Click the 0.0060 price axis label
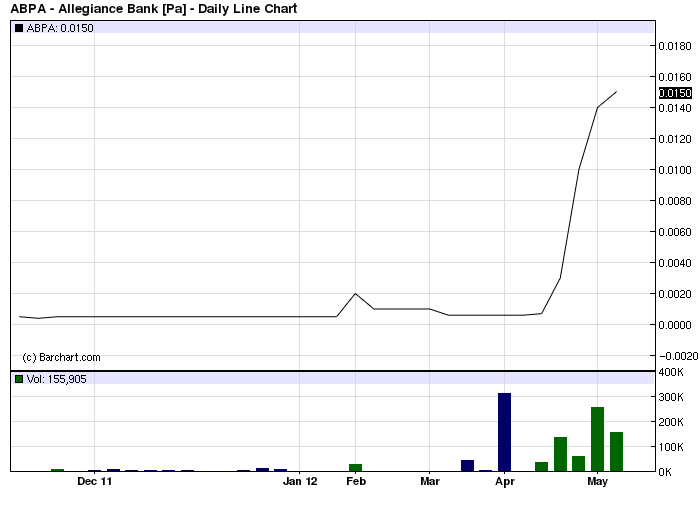The width and height of the screenshot is (700, 512). 675,232
